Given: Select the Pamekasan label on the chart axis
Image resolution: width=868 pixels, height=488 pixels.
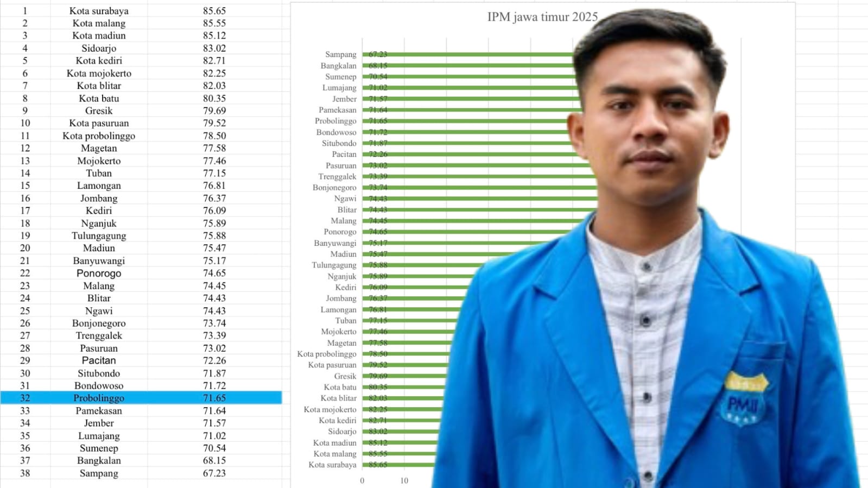Looking at the screenshot, I should [x=338, y=110].
